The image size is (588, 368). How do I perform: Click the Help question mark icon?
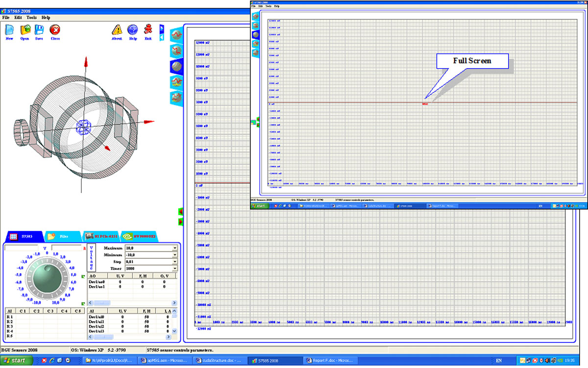coord(133,30)
